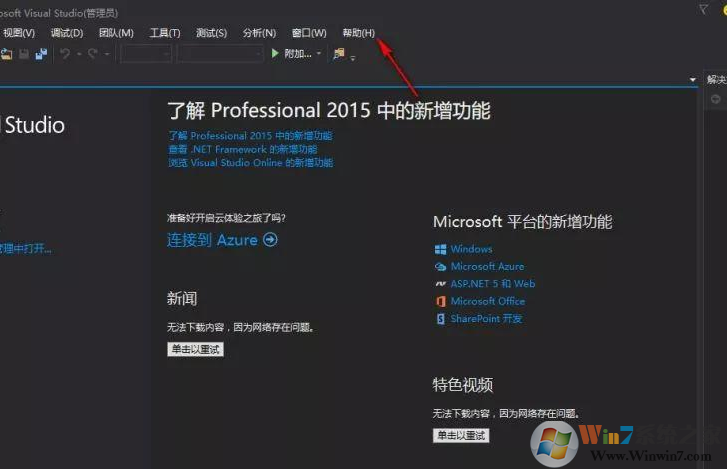Open the document tab list dropdown arrow

coord(693,80)
